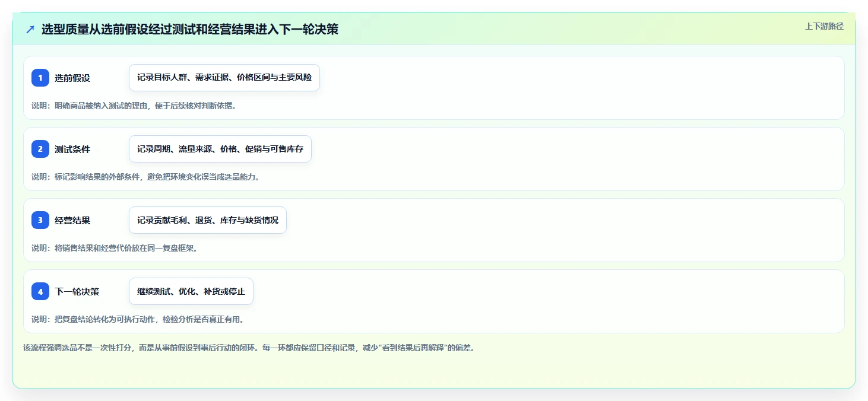Screen dimensions: 868x401
Task: Click the 测试条件 step label
Action: (72, 149)
